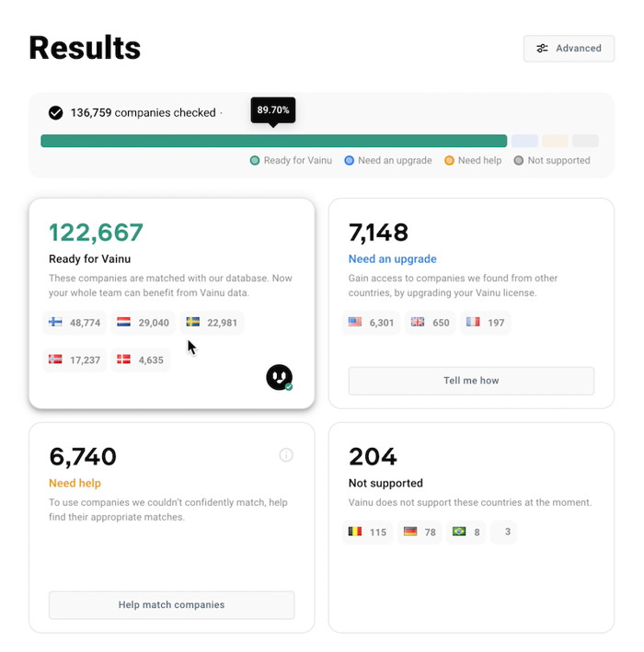This screenshot has height=652, width=644.
Task: Click the Vainu smiley face badge icon
Action: coord(280,377)
